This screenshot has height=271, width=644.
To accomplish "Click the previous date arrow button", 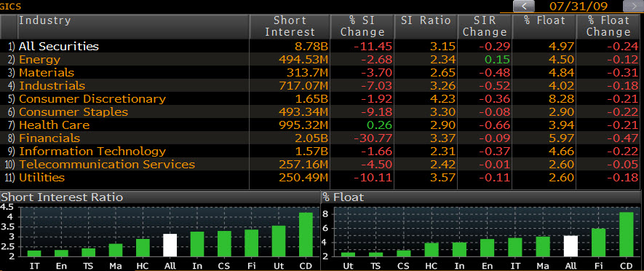I will pyautogui.click(x=524, y=6).
